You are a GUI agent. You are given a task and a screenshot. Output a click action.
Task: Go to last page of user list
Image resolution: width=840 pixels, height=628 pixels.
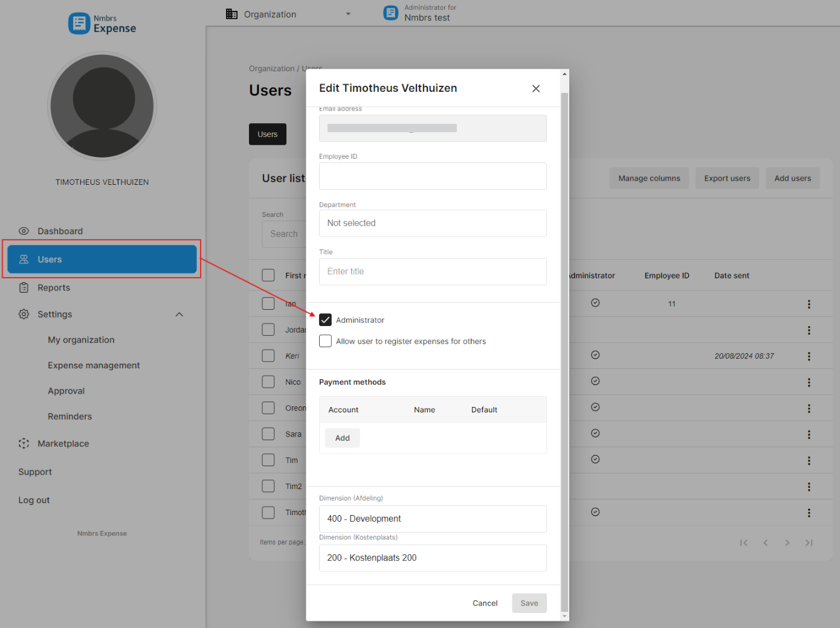pos(809,543)
